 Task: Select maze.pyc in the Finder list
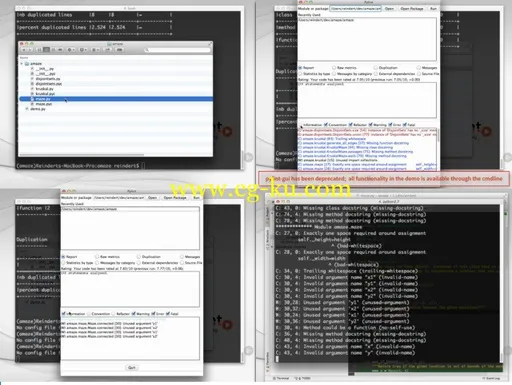44,104
